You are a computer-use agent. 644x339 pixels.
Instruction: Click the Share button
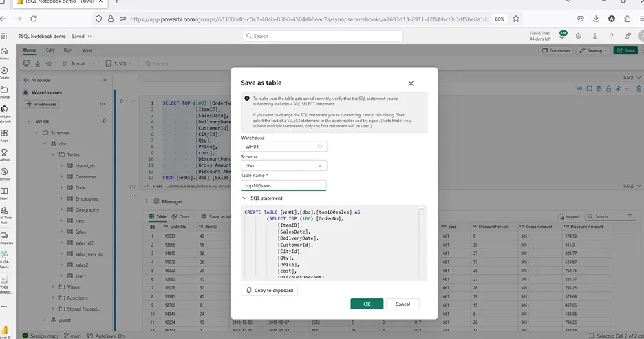pyautogui.click(x=625, y=50)
